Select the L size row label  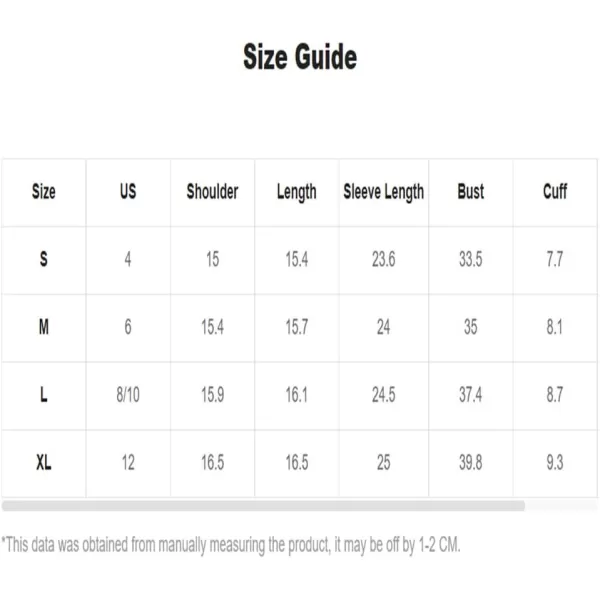click(x=44, y=395)
